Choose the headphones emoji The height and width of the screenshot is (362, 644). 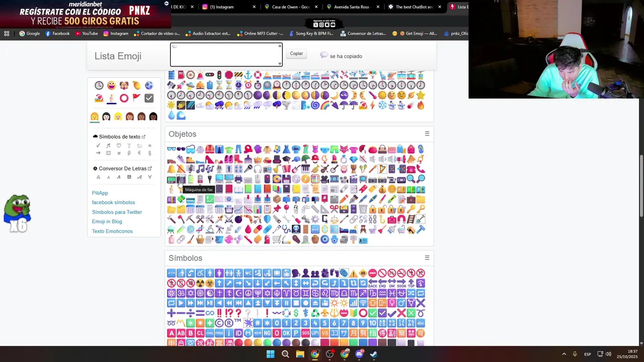[258, 169]
